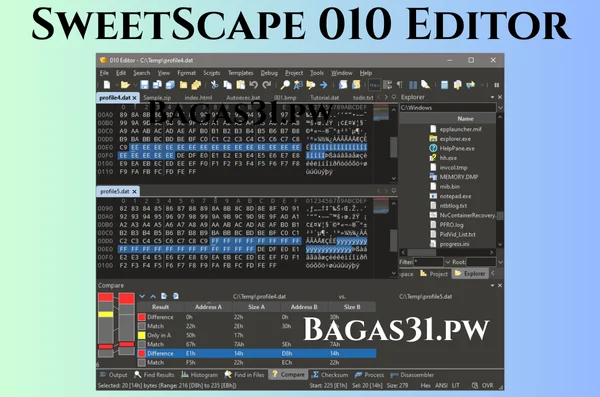Screen dimensions: 600x397
Task: Open dropdown arrow beside New icon
Action: coord(116,85)
